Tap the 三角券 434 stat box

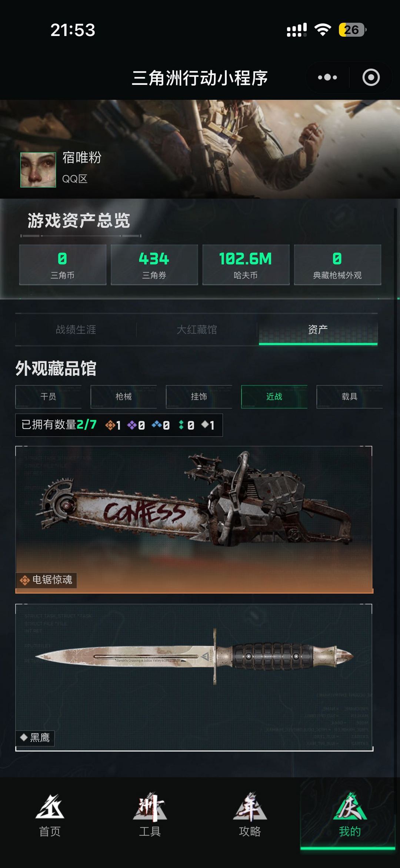coord(154,265)
